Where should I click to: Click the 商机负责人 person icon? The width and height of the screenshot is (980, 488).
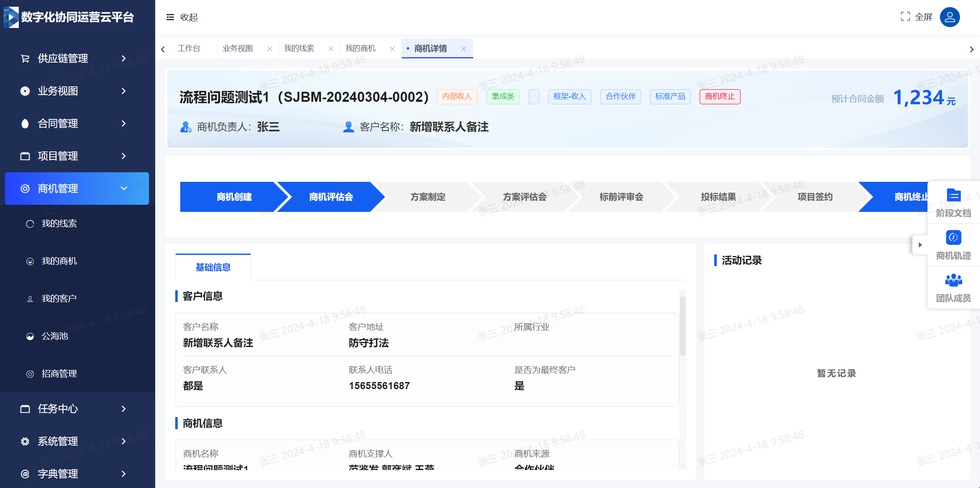click(x=186, y=127)
